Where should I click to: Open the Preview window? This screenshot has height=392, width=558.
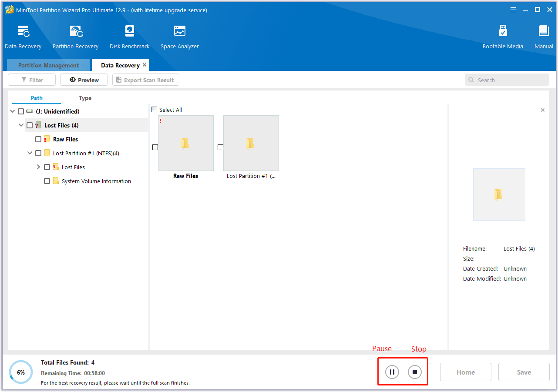[84, 80]
